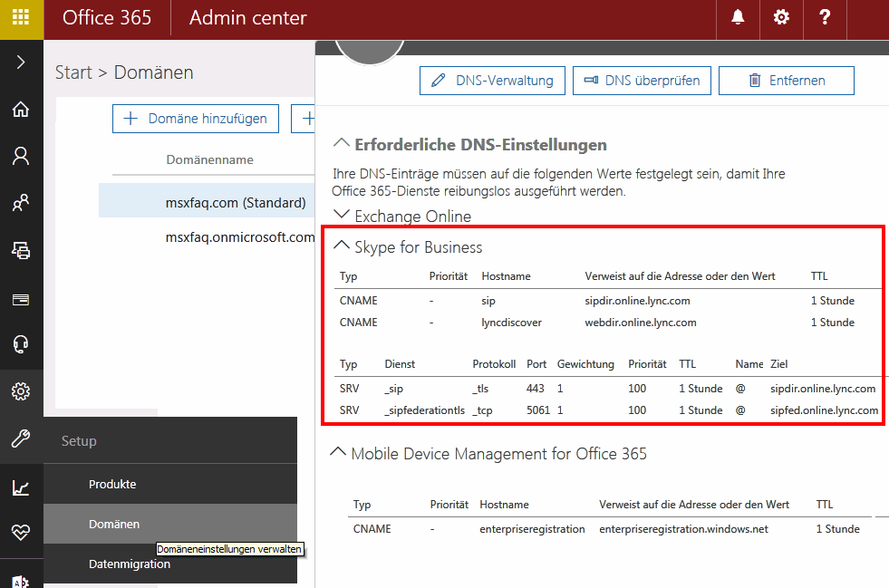
Task: Click _tls protocol cell
Action: point(480,389)
